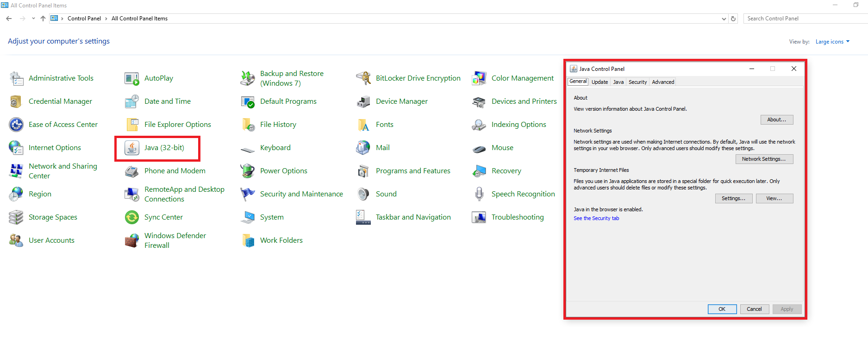This screenshot has height=353, width=868.
Task: Click the Taskbar and Navigation label
Action: point(413,217)
